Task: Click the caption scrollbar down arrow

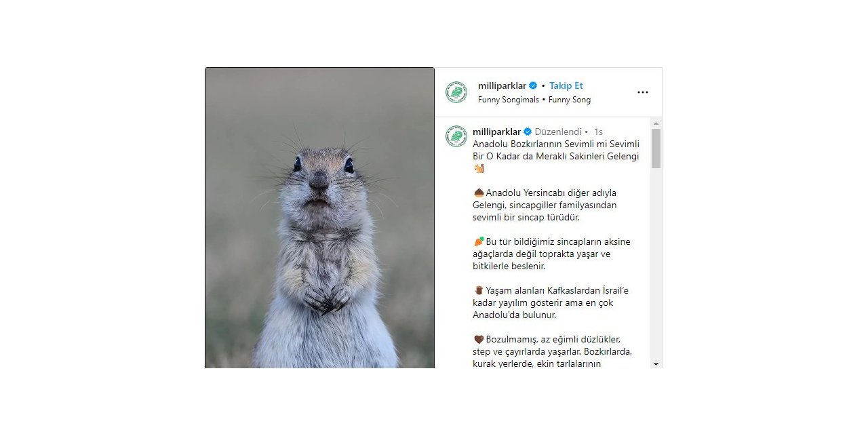Action: tap(656, 364)
